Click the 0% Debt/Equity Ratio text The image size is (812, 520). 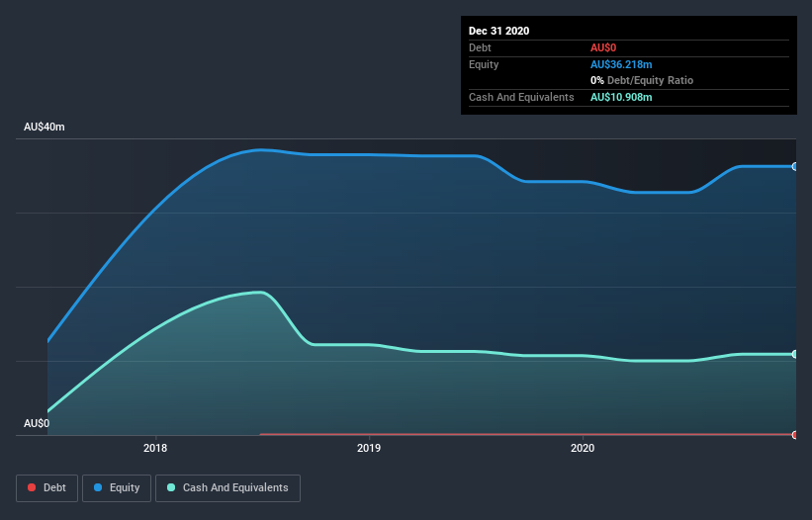pos(642,80)
